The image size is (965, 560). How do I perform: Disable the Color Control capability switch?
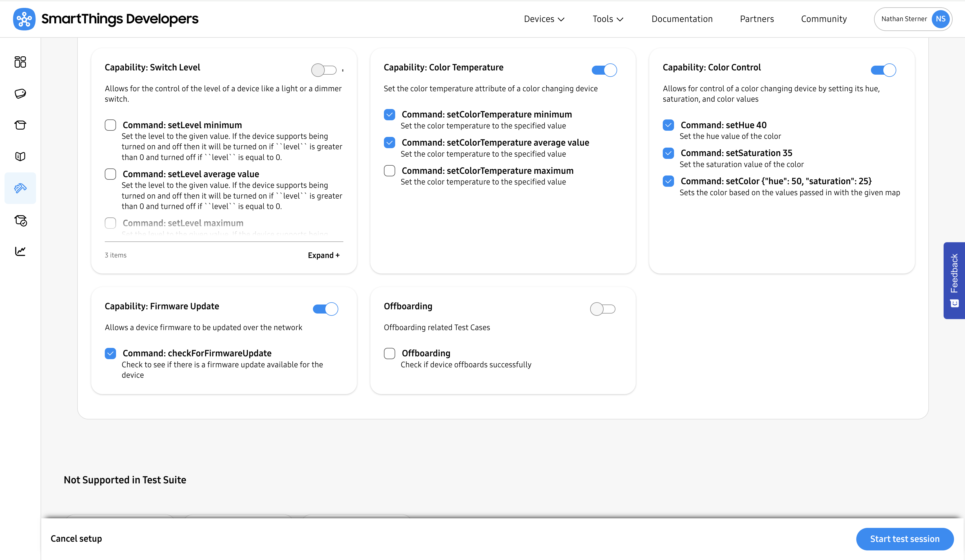(883, 70)
